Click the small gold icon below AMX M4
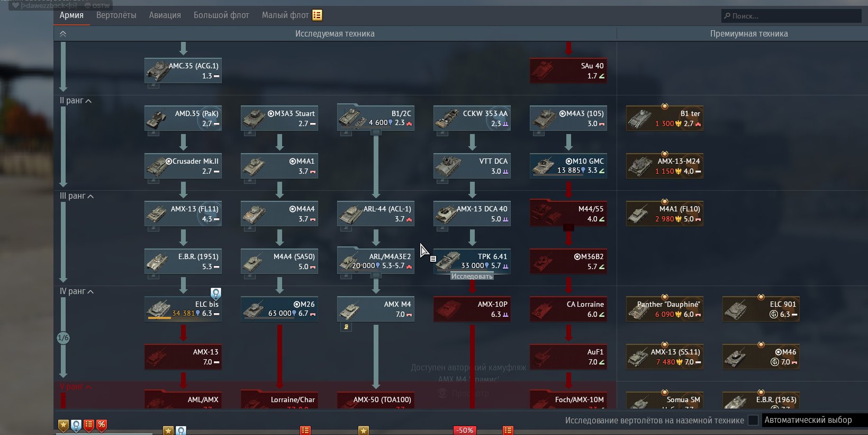The width and height of the screenshot is (868, 435). (346, 327)
